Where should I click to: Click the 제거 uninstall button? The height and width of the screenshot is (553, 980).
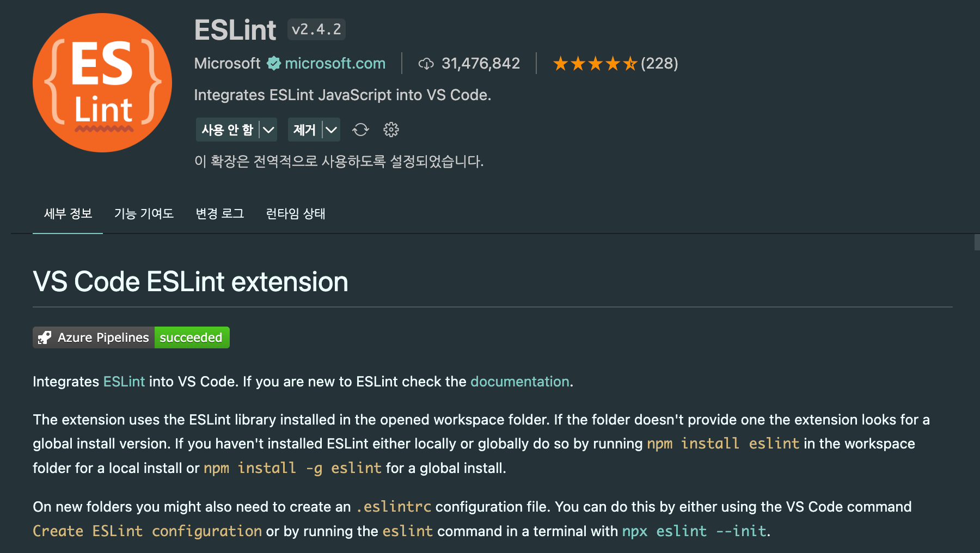point(305,130)
